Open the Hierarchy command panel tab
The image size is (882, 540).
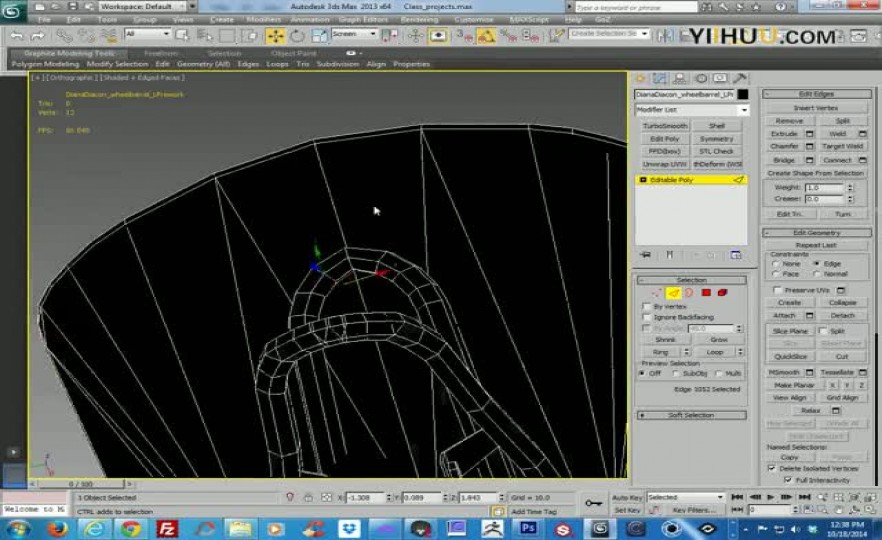click(x=680, y=79)
